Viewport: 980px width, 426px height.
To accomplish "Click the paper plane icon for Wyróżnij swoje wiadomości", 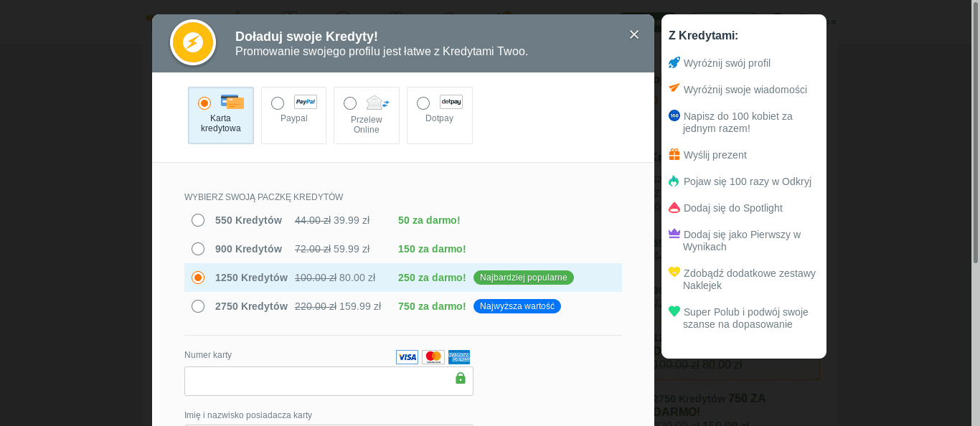I will tap(674, 88).
